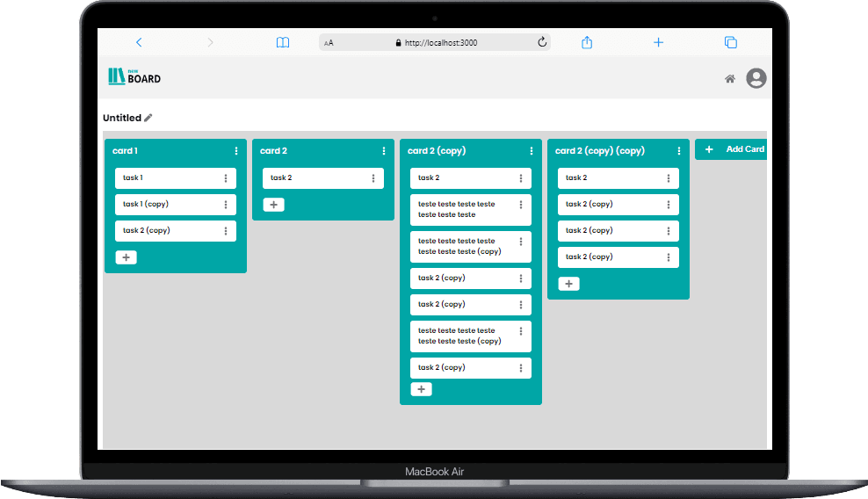The width and height of the screenshot is (868, 499).
Task: Click the AA reader text-size control
Action: pyautogui.click(x=329, y=43)
